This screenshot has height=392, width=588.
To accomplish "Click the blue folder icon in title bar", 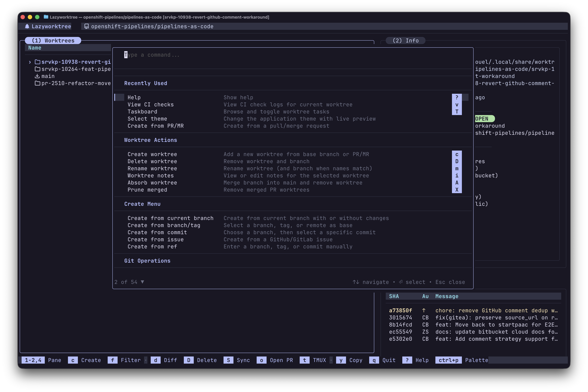I will [46, 17].
